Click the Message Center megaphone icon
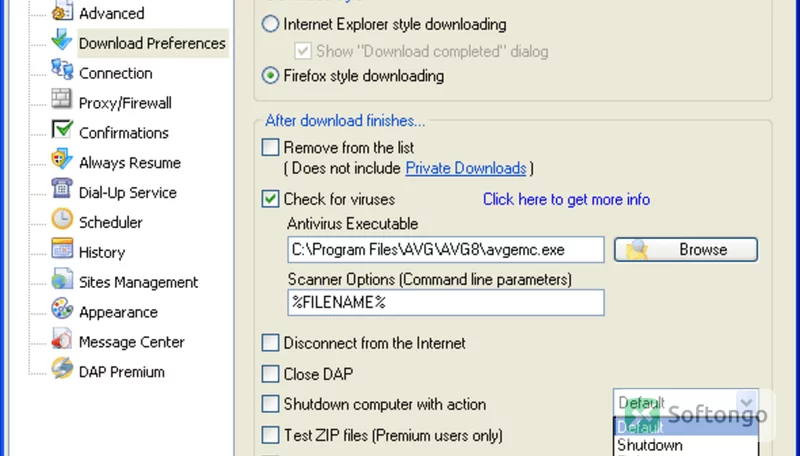 (62, 338)
